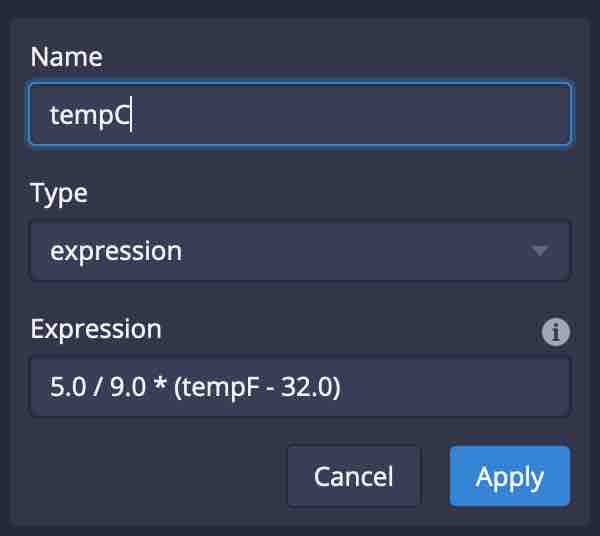
Task: Open info tooltip beside Expression label
Action: pyautogui.click(x=556, y=332)
